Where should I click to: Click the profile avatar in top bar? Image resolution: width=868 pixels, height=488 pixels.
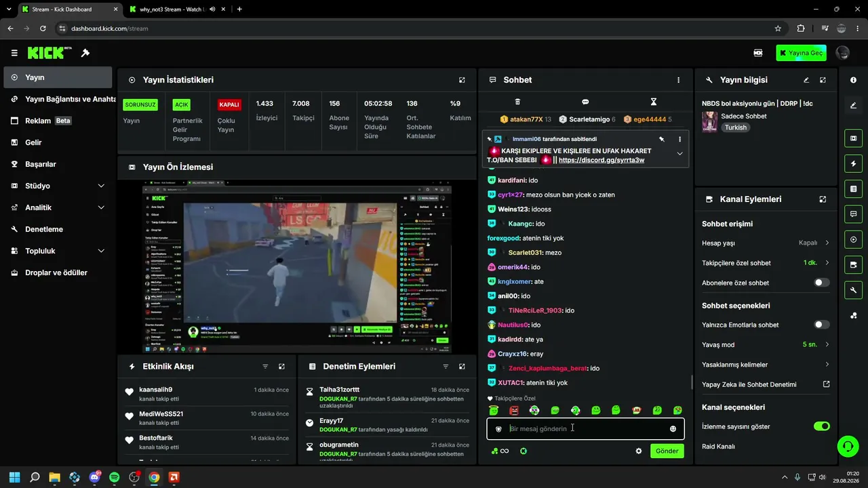[843, 53]
